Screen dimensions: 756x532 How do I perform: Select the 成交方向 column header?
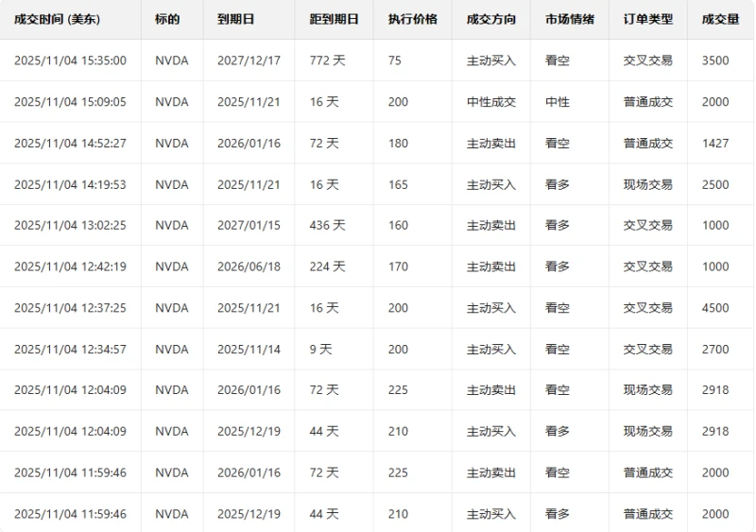coord(490,19)
